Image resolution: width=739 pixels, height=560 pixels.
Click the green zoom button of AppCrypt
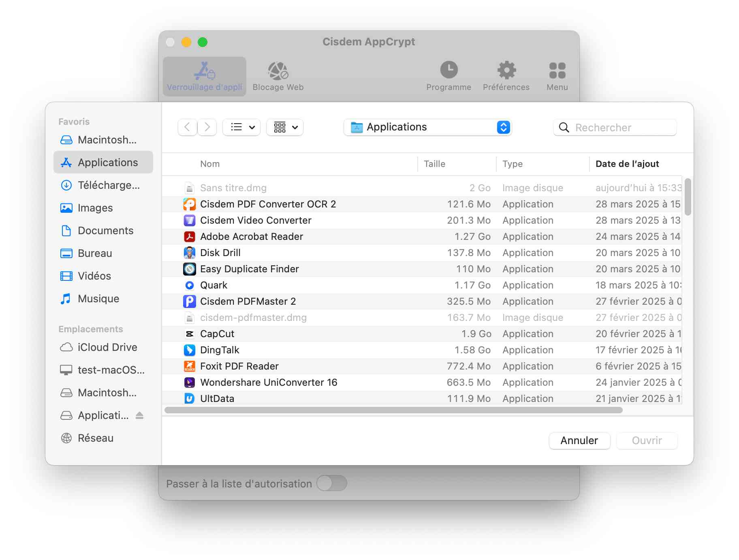(x=203, y=42)
